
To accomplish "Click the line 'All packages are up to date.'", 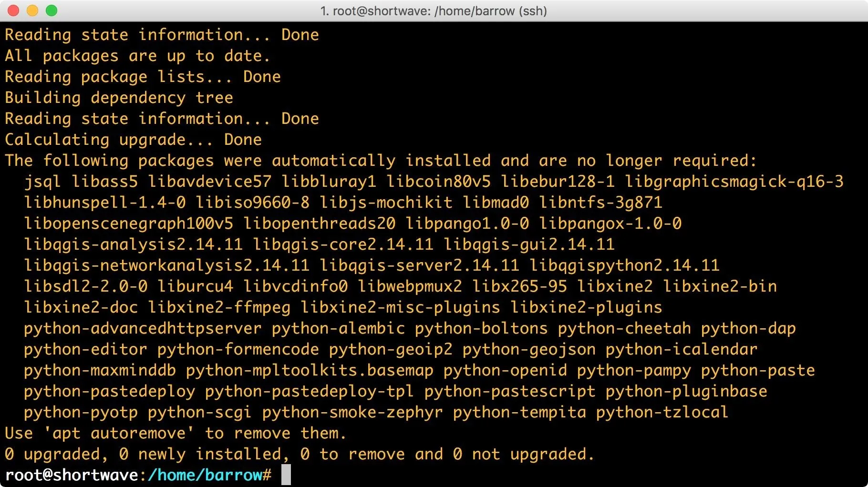I will 138,56.
